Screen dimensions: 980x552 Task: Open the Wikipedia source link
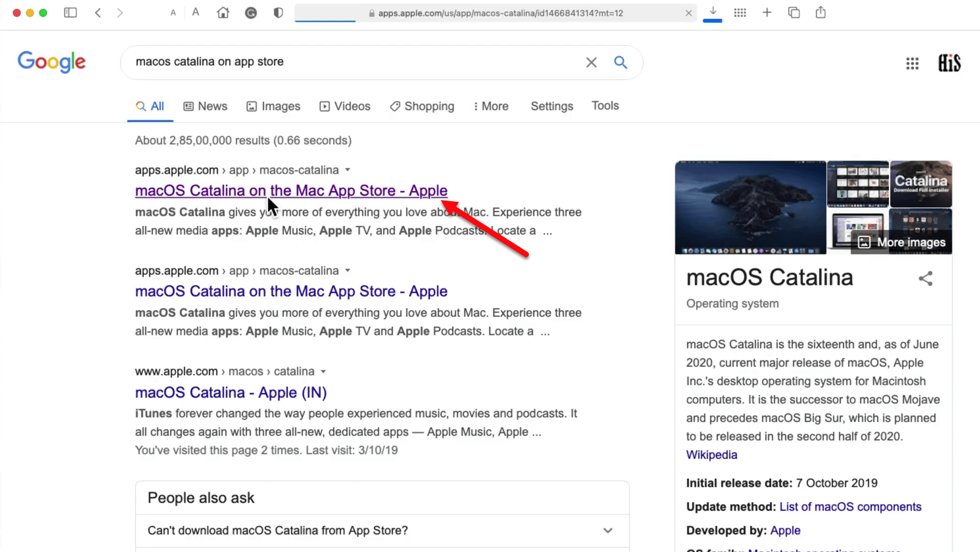pyautogui.click(x=711, y=455)
